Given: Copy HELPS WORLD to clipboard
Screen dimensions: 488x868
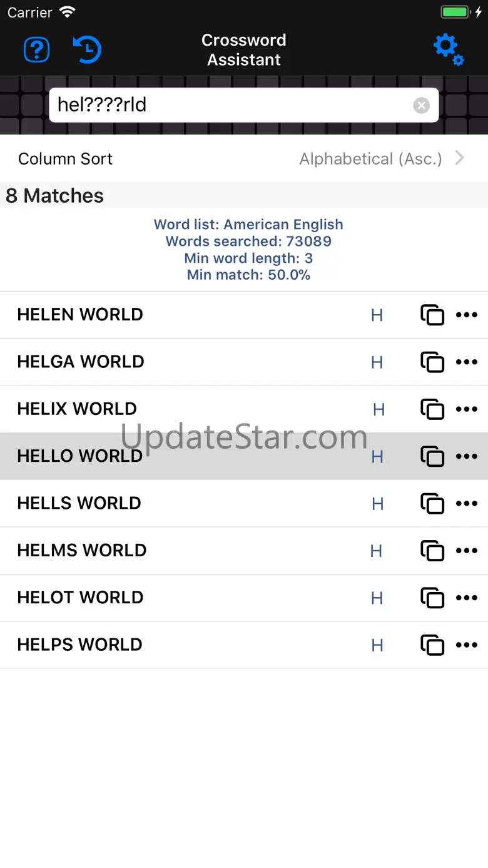Looking at the screenshot, I should click(x=432, y=645).
